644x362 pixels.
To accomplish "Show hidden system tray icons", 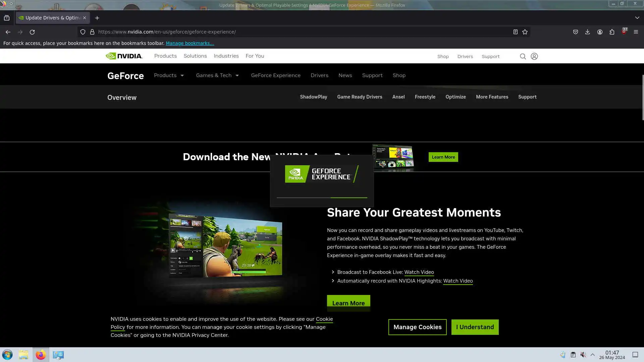I will click(x=593, y=355).
